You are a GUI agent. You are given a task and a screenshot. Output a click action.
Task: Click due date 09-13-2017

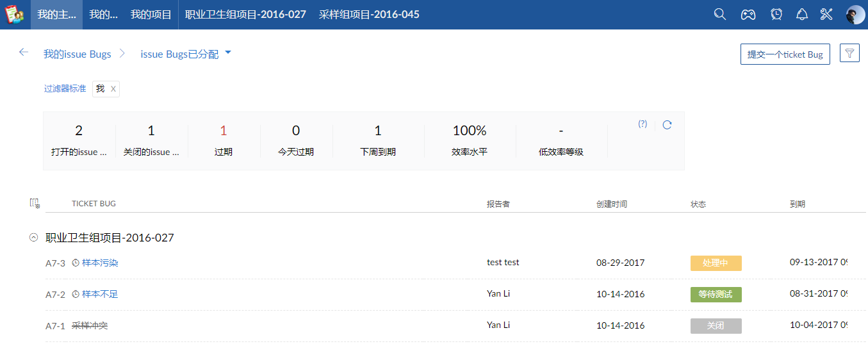(819, 262)
